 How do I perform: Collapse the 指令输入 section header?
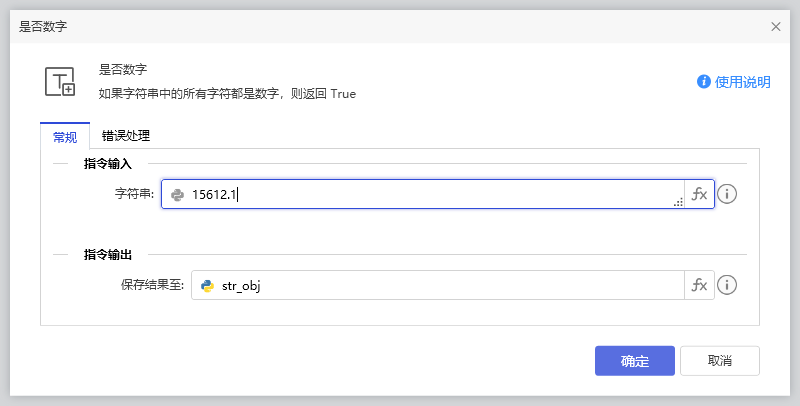point(115,163)
